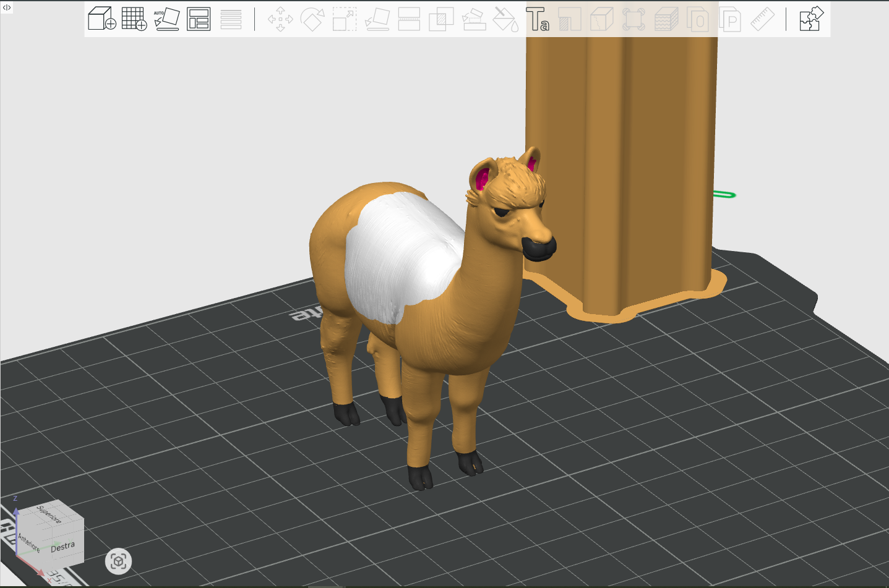Select the Support painting tool
This screenshot has width=889, height=588.
pos(473,19)
